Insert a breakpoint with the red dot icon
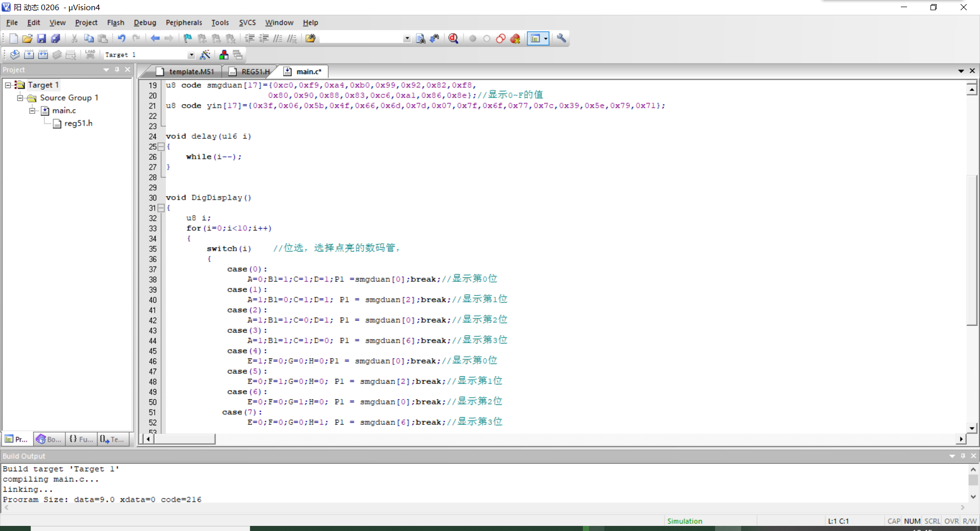Viewport: 980px width, 531px height. pyautogui.click(x=473, y=38)
